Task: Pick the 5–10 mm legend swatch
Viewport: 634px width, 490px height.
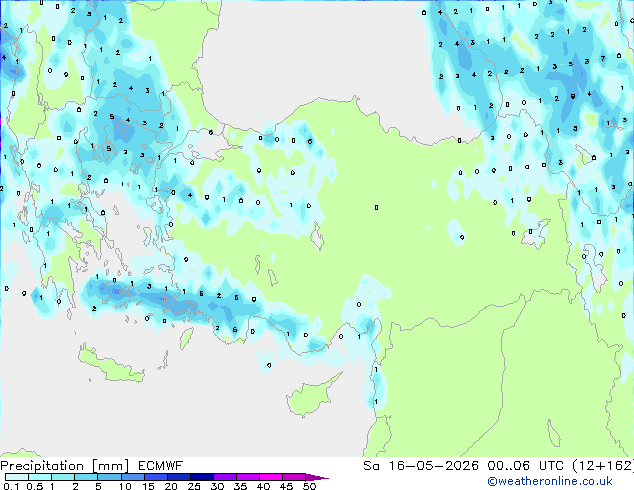Action: coord(109,477)
